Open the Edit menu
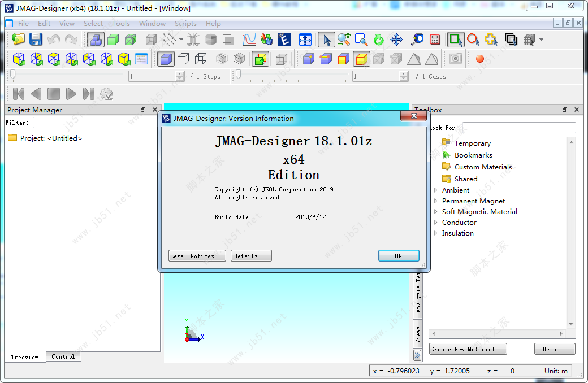Viewport: 588px width, 383px height. point(44,24)
